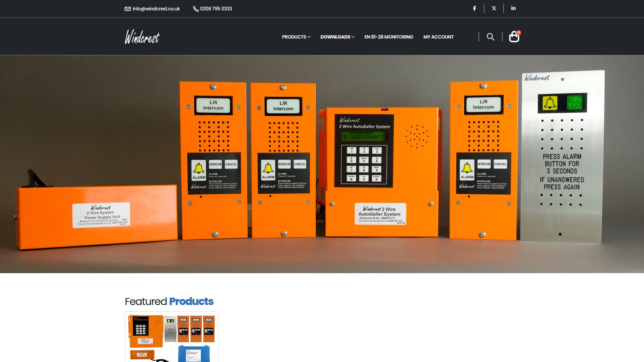Open the site search magnifier

tap(490, 37)
